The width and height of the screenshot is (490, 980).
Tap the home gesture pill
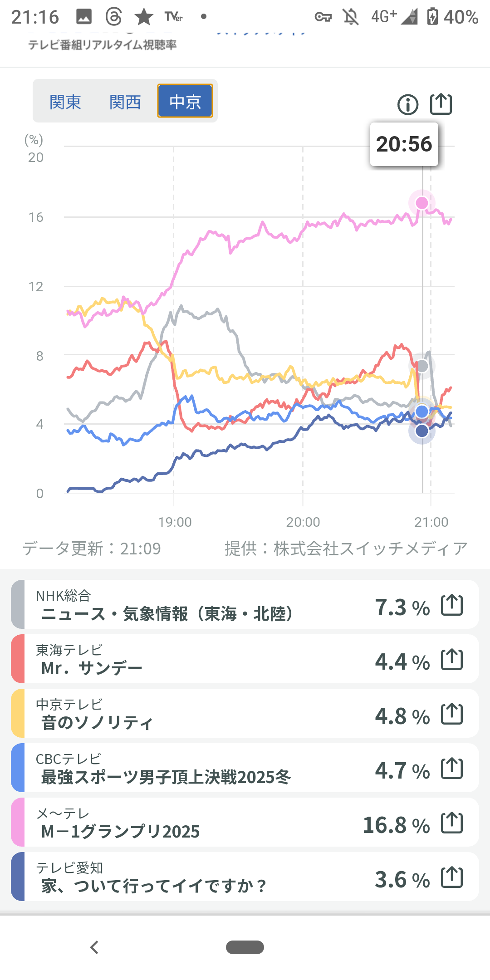[245, 947]
